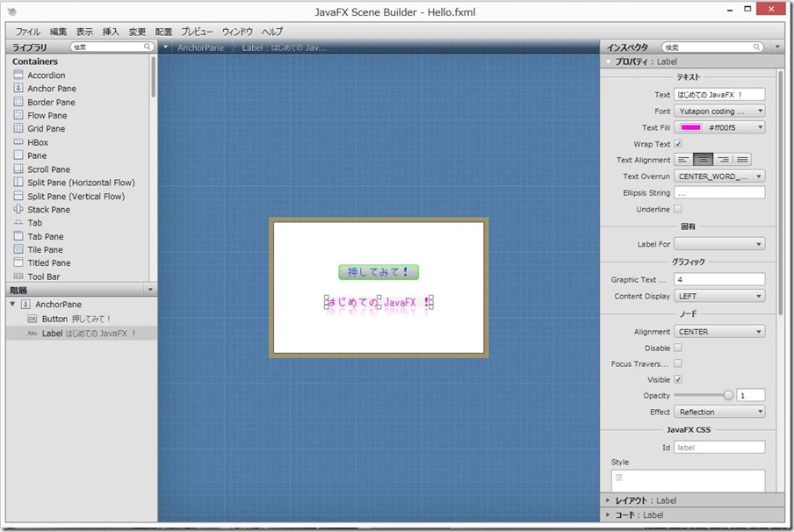Click the Scroll Pane icon
794x532 pixels.
click(x=18, y=169)
